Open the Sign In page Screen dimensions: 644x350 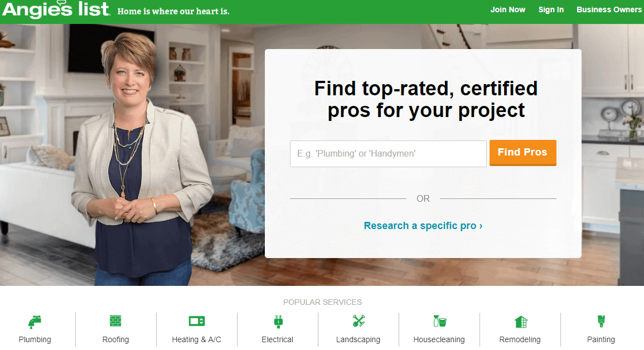click(x=551, y=9)
